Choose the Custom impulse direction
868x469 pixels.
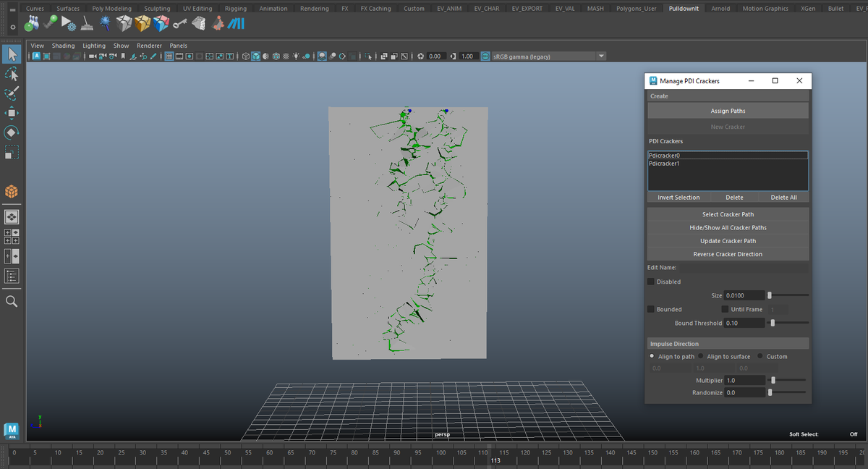(x=760, y=356)
